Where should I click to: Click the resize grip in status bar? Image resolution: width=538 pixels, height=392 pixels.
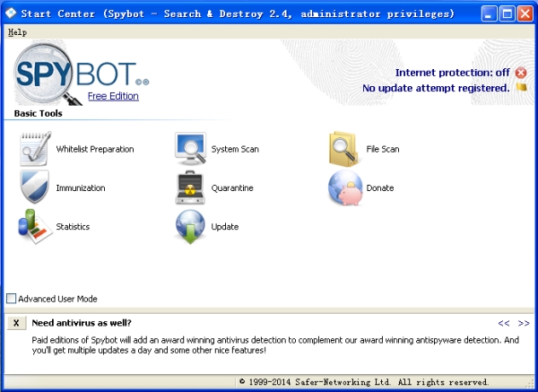pyautogui.click(x=531, y=382)
